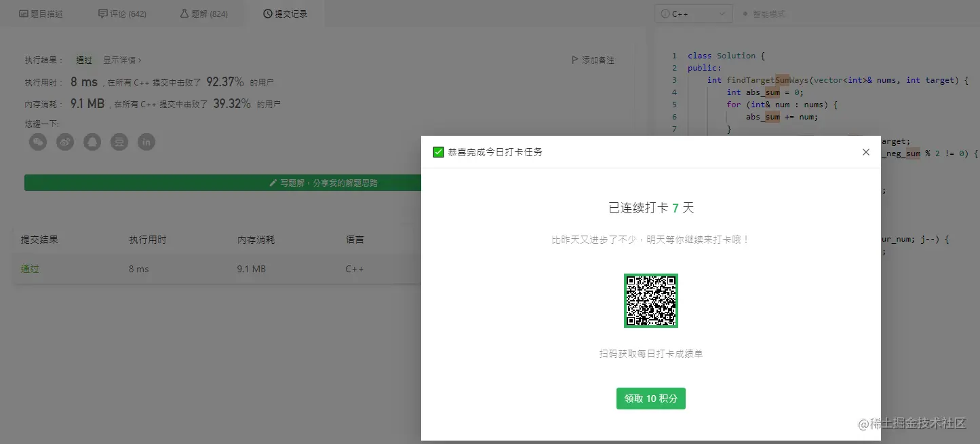Click the C++ cell in submission row
980x444 pixels.
tap(355, 269)
